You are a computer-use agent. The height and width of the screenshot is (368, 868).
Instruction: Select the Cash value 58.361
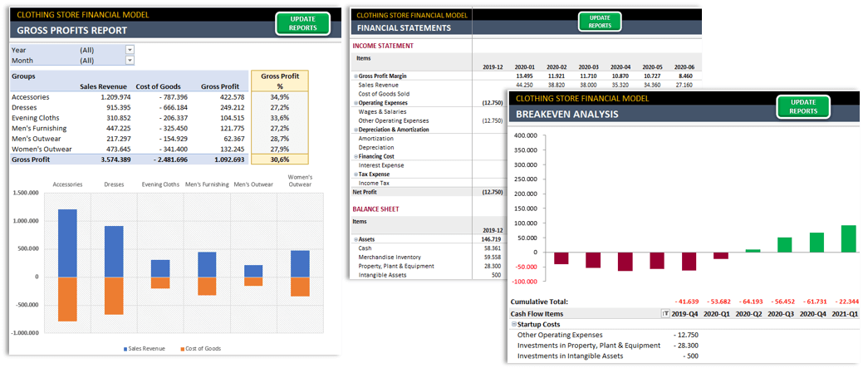tap(492, 248)
